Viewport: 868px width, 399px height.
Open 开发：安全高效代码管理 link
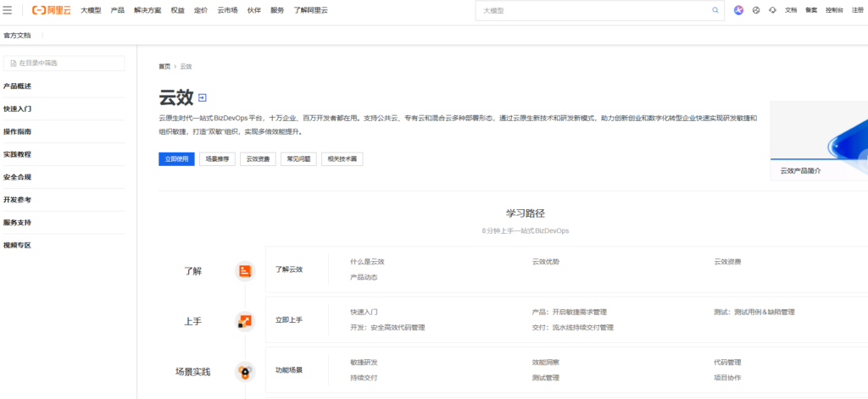[387, 328]
